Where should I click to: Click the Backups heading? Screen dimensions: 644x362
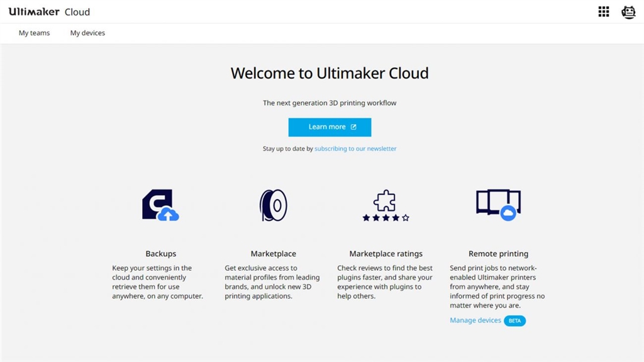160,254
